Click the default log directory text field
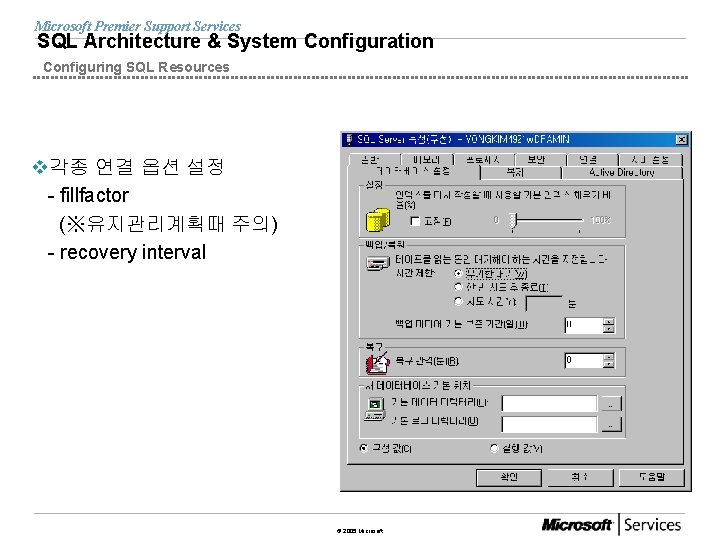Image resolution: width=720 pixels, height=540 pixels. click(x=549, y=424)
